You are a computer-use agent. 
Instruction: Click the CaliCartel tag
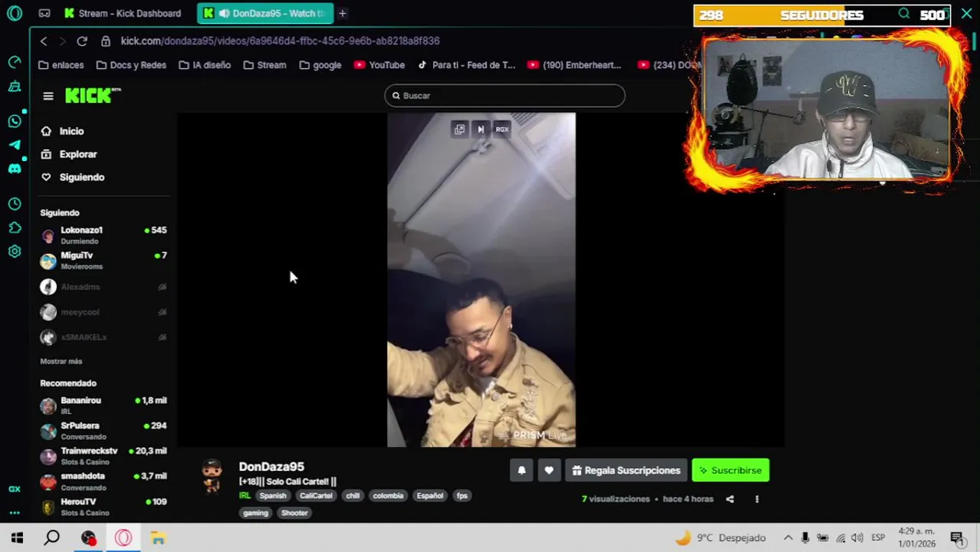(x=316, y=496)
